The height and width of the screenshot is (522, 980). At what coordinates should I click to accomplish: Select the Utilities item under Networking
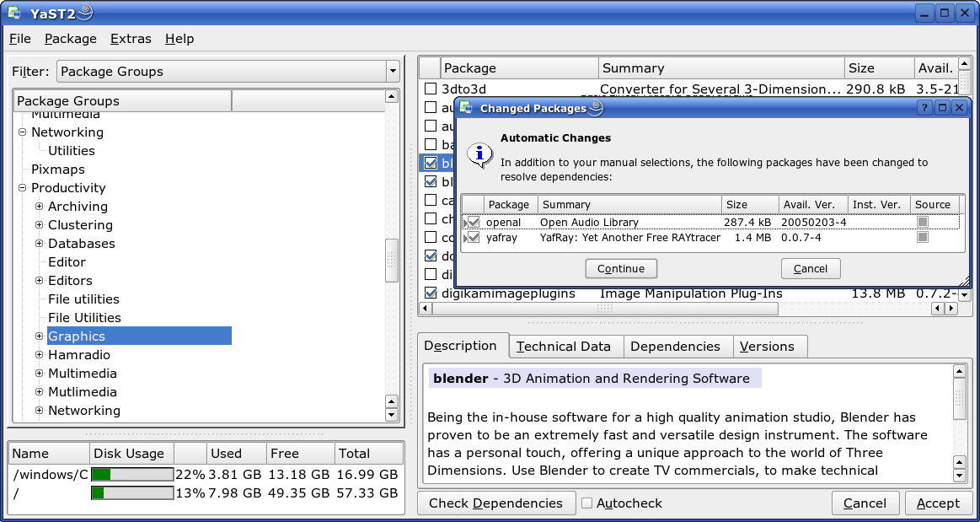[72, 151]
